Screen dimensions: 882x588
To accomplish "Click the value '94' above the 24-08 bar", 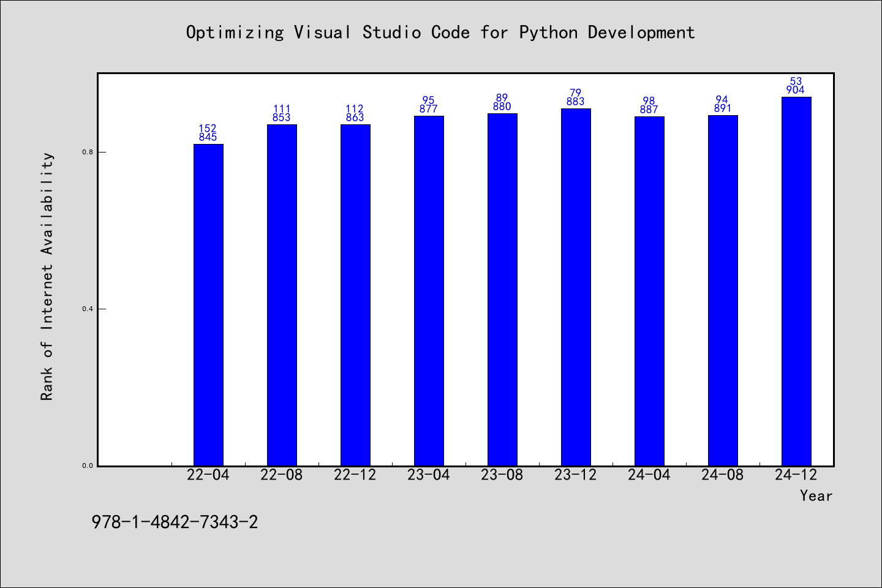I will pyautogui.click(x=723, y=100).
